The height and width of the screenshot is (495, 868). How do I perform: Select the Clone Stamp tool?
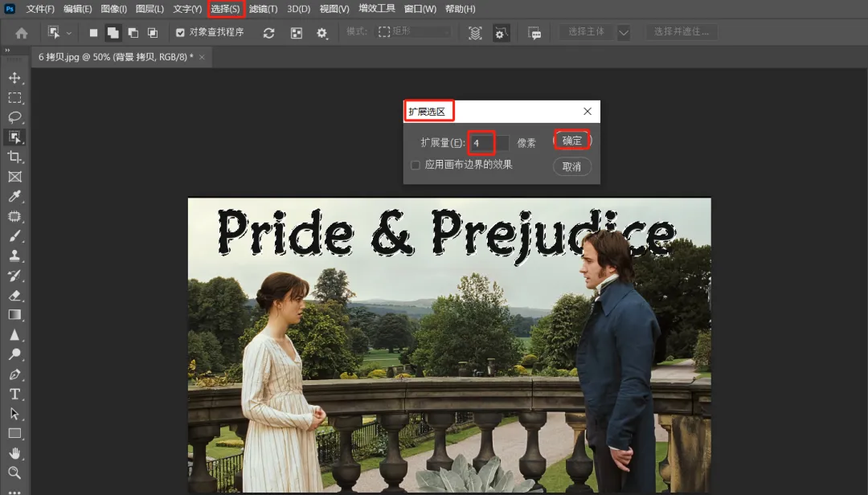coord(15,256)
